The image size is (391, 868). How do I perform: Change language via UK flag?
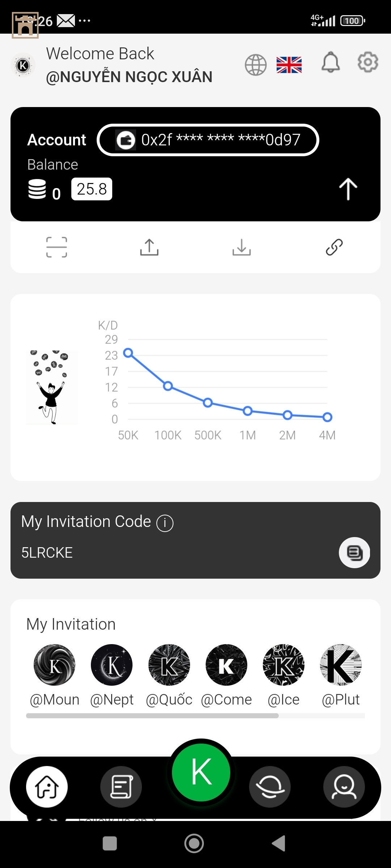tap(289, 65)
